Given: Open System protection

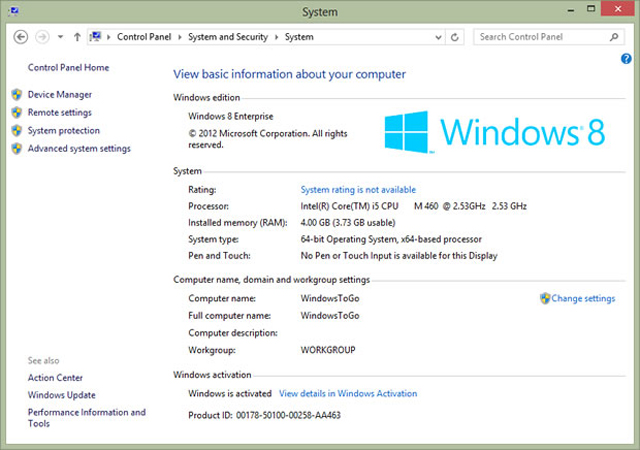Looking at the screenshot, I should (64, 131).
